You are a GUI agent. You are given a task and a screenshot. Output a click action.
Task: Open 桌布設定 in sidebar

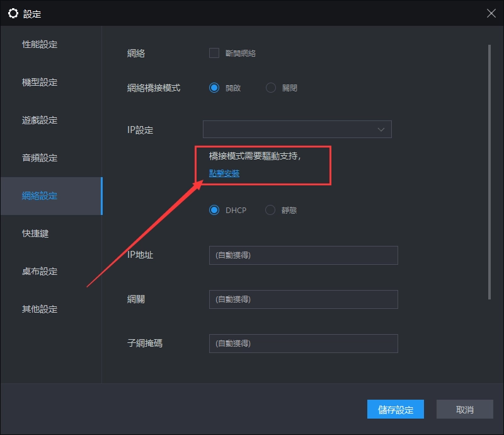tap(40, 272)
